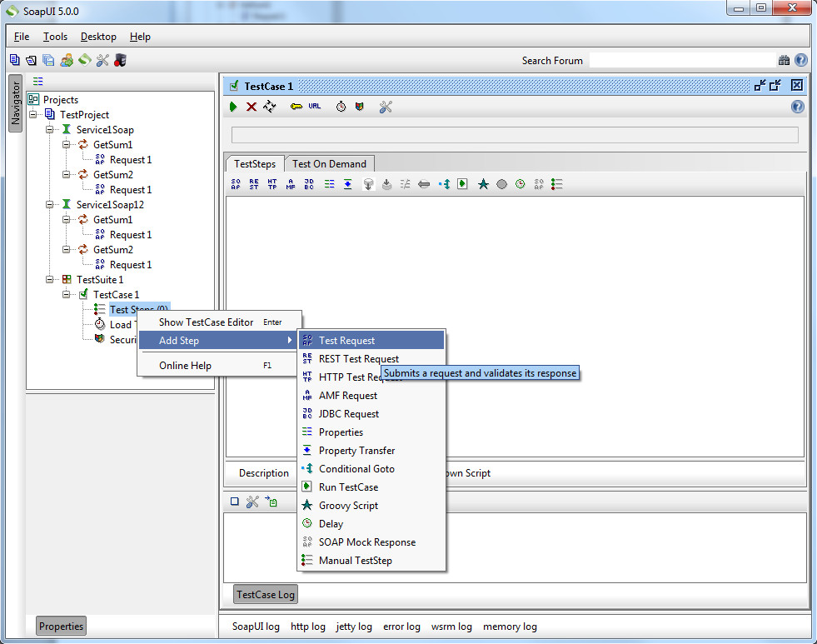The width and height of the screenshot is (817, 644).
Task: Click the Properties step icon in TestSteps toolbar
Action: click(x=329, y=184)
